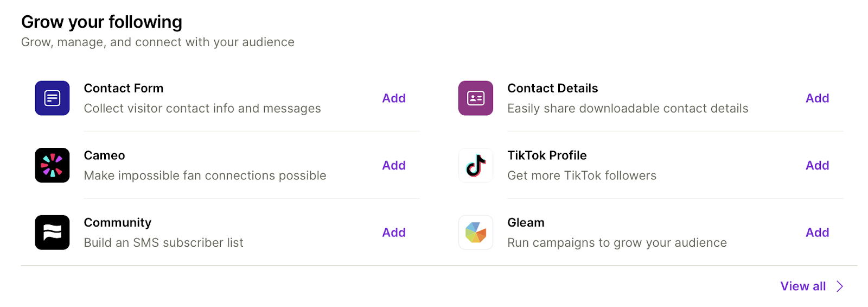Add the Gleam campaigns app
868x307 pixels.
click(x=816, y=233)
